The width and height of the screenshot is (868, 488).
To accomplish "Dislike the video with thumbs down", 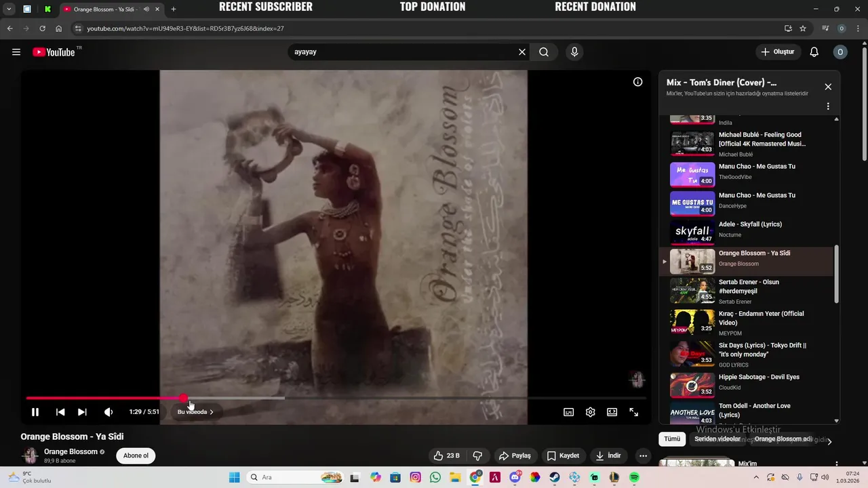I will pyautogui.click(x=477, y=455).
